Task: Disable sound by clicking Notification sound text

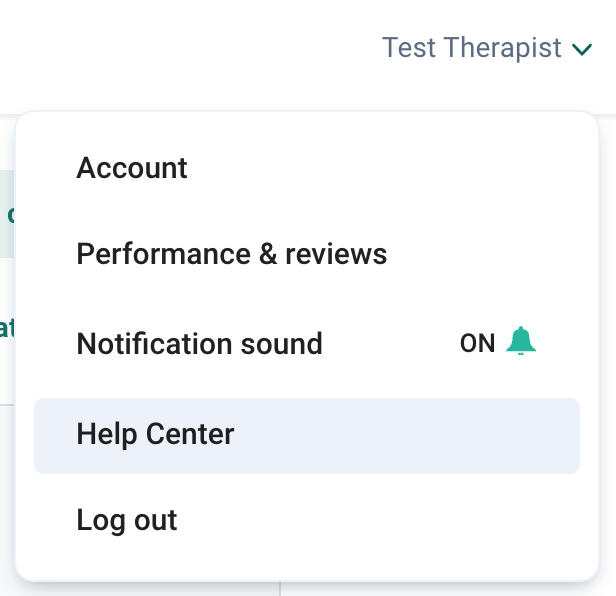Action: (x=200, y=344)
